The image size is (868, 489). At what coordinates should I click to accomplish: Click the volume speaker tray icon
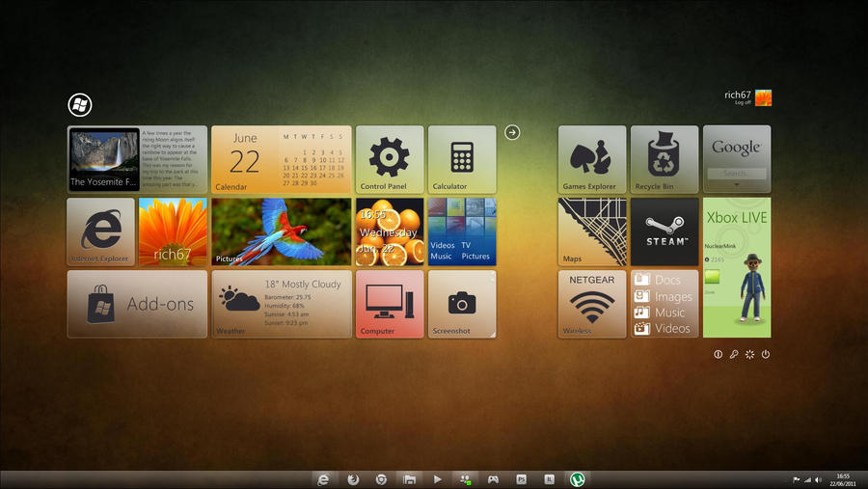pos(818,479)
